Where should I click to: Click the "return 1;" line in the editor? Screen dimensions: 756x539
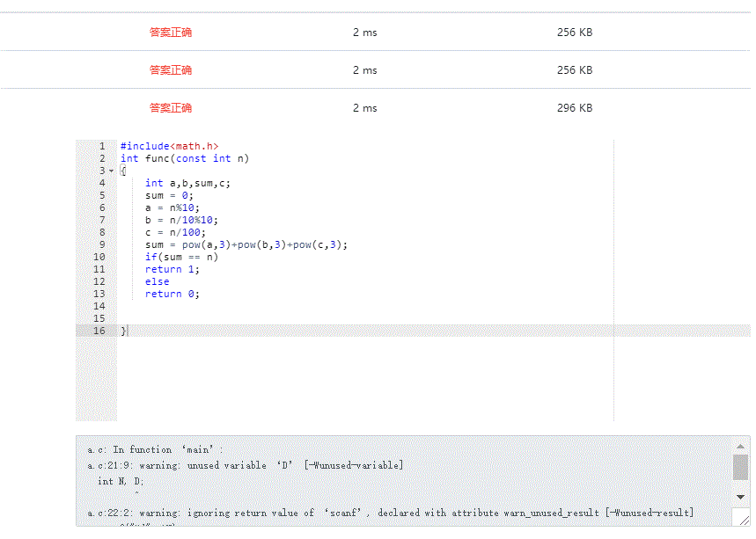click(x=172, y=269)
